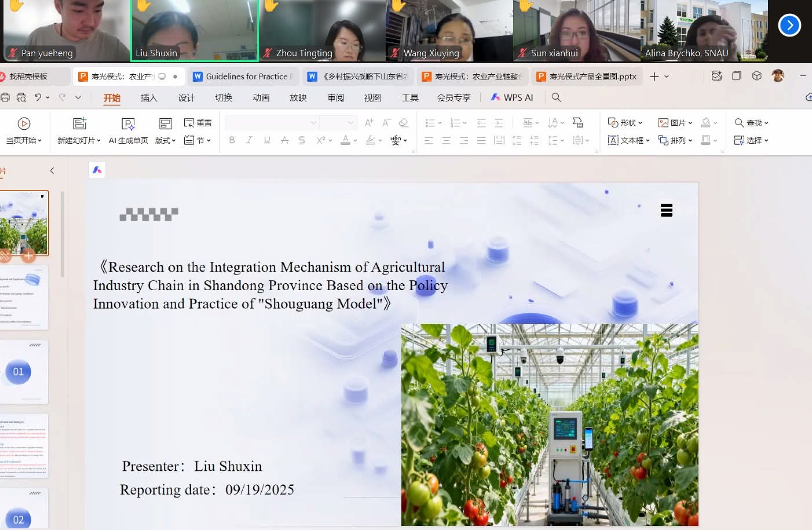
Task: Click the search magnifier icon beside WPS AI
Action: (556, 97)
